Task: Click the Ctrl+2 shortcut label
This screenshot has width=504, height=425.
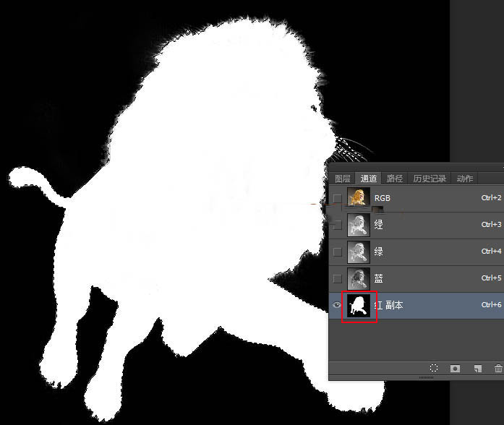Action: (491, 198)
